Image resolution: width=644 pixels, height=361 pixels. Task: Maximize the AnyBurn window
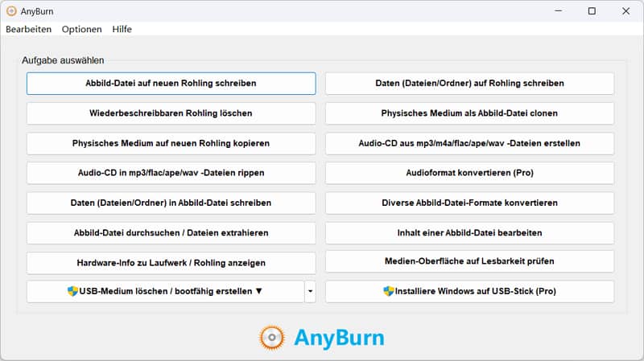[x=592, y=11]
